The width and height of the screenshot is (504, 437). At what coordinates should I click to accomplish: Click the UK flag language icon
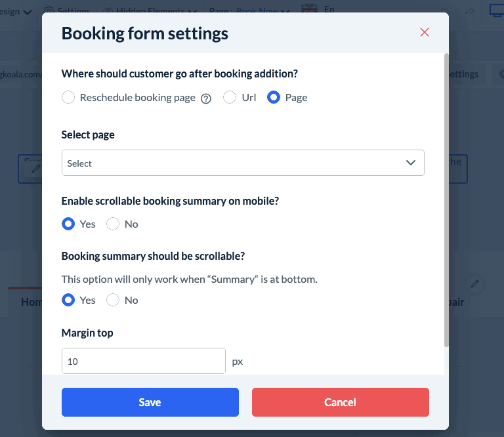308,9
